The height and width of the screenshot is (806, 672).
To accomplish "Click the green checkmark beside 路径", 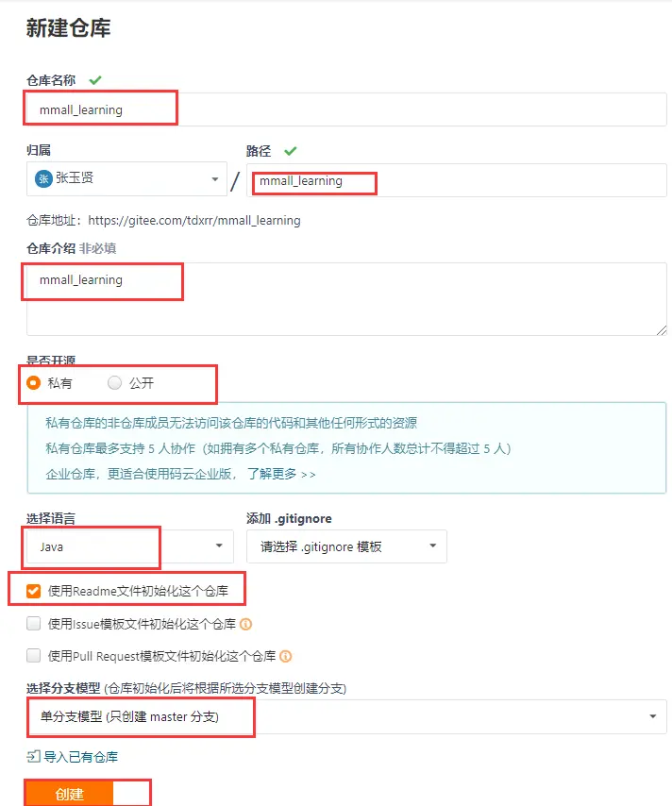I will coord(291,151).
